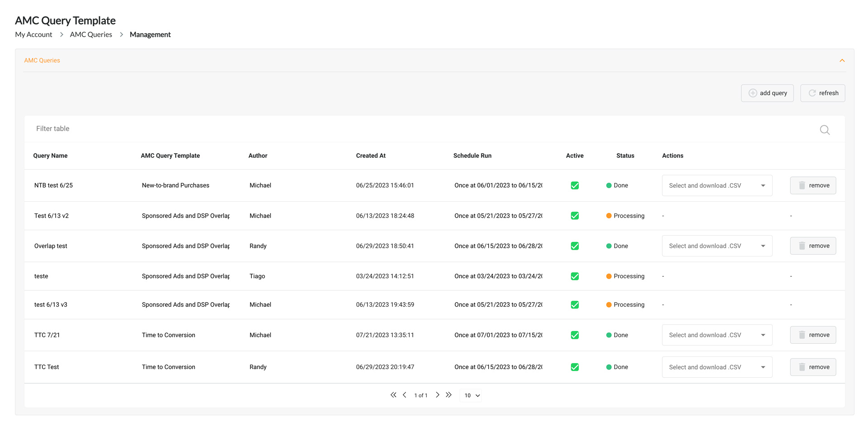The width and height of the screenshot is (868, 432).
Task: Click created date 03/24/2023 14:12:51
Action: (385, 276)
